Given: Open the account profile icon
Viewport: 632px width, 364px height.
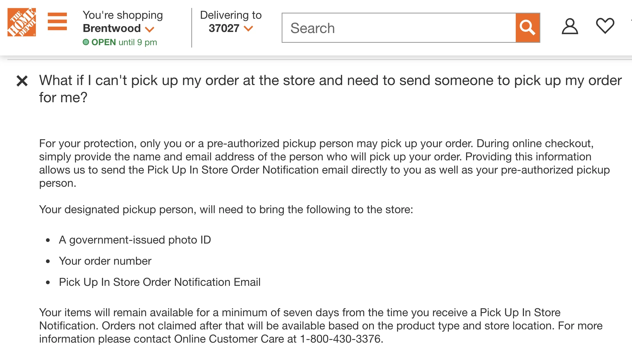Looking at the screenshot, I should pyautogui.click(x=570, y=26).
